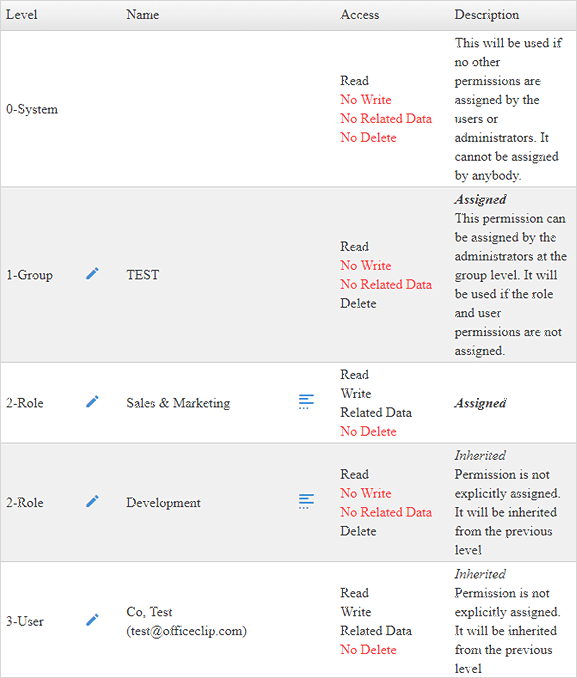
Task: Click the test@officeclip.com user email
Action: 186,631
